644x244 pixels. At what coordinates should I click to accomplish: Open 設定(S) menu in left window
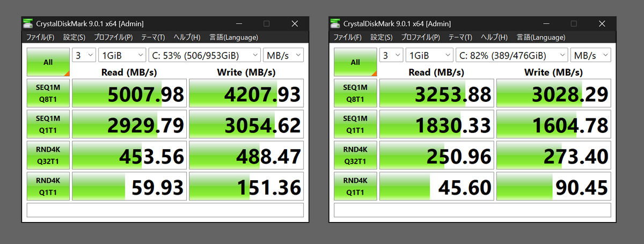pyautogui.click(x=74, y=37)
